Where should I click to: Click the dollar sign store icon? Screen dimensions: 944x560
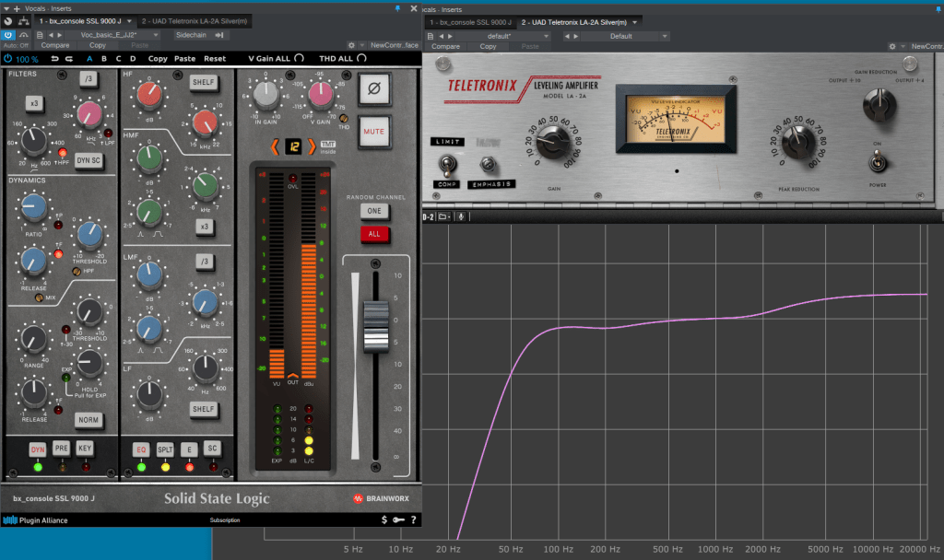point(383,520)
